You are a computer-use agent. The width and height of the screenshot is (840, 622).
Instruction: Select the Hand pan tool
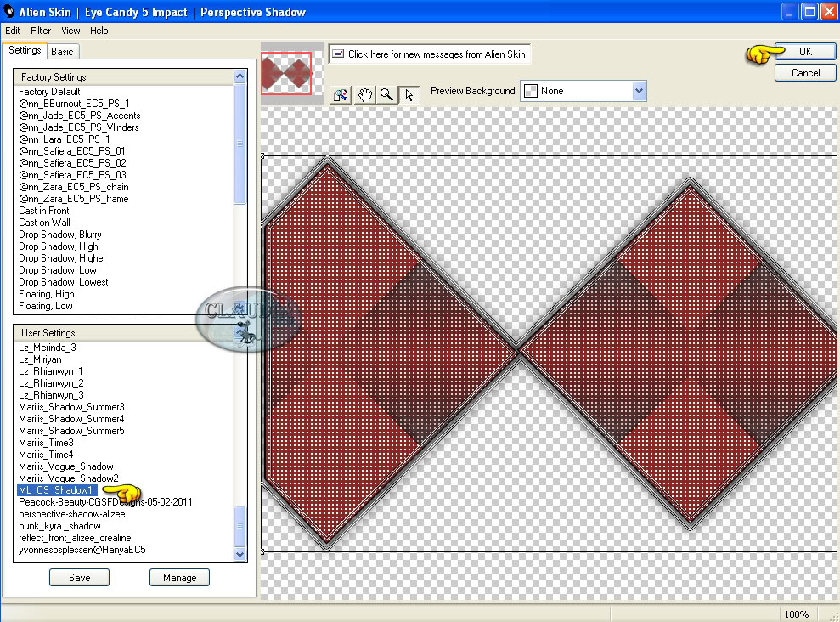(365, 95)
